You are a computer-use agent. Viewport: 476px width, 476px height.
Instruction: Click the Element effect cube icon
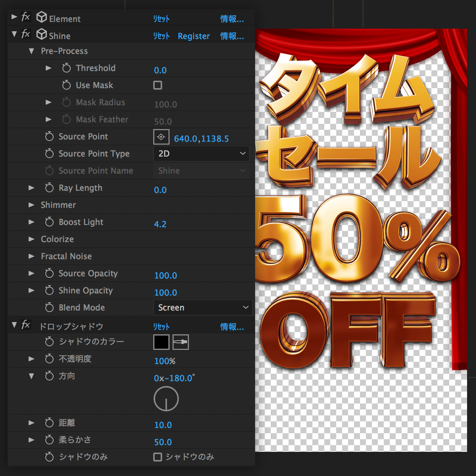tap(42, 17)
